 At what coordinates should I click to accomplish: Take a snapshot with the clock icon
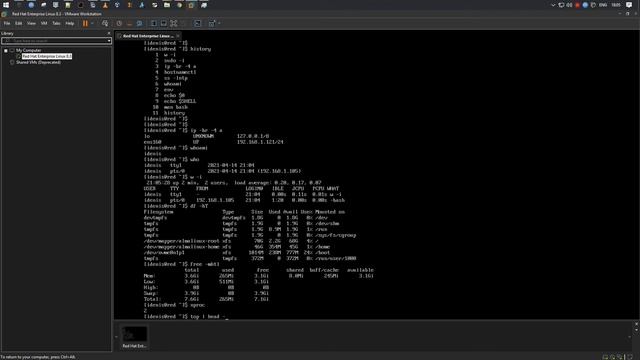pyautogui.click(x=119, y=23)
